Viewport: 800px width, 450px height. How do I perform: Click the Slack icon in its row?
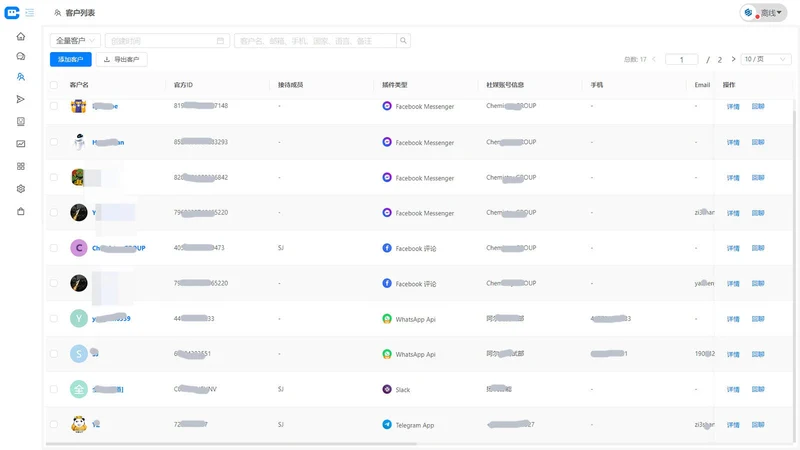pos(387,389)
